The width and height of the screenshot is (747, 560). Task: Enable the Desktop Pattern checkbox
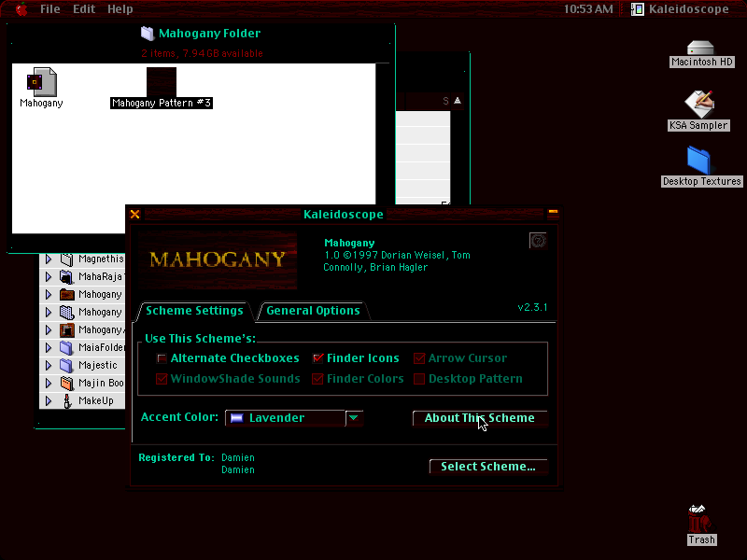click(419, 379)
